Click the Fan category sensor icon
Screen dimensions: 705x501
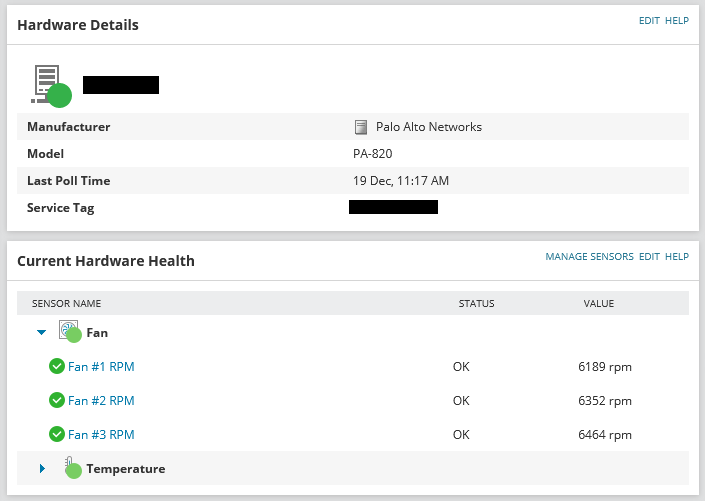point(69,332)
